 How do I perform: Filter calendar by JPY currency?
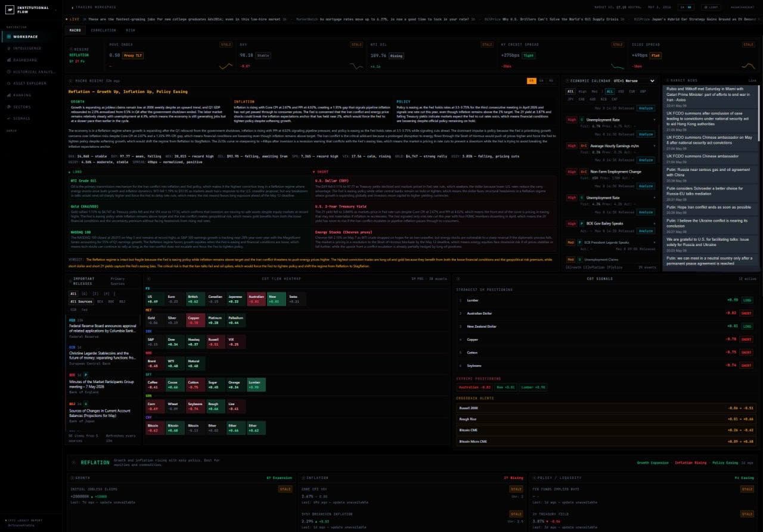571,99
